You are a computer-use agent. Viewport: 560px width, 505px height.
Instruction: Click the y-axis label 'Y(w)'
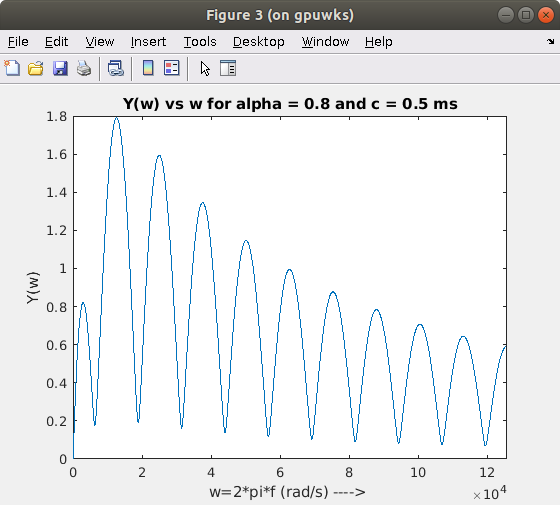(x=33, y=288)
